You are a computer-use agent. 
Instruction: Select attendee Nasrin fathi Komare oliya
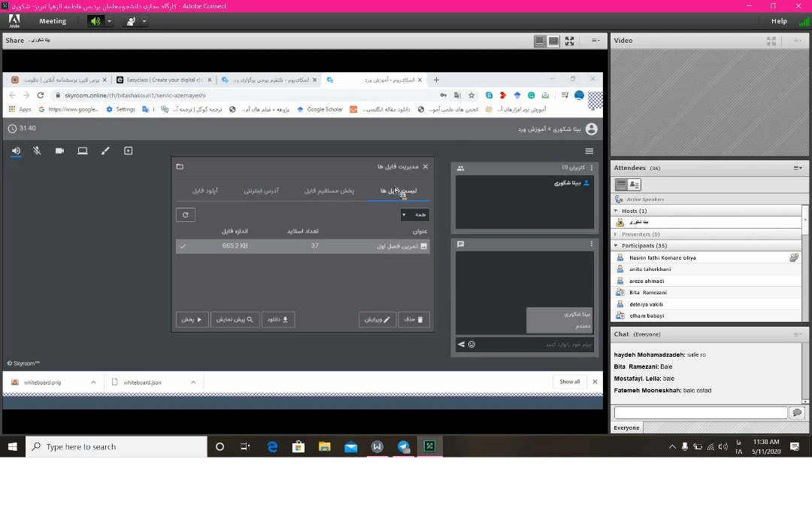pos(662,257)
